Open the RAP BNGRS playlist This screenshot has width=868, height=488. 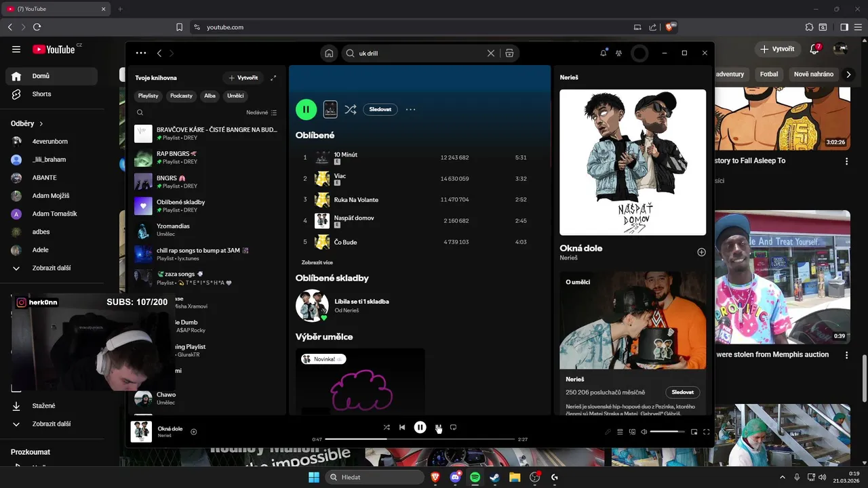[x=207, y=158]
